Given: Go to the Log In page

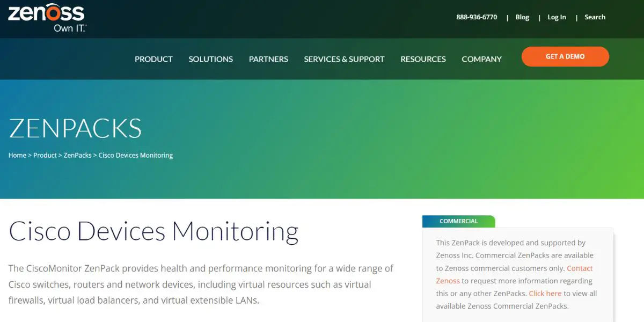Looking at the screenshot, I should (x=557, y=17).
